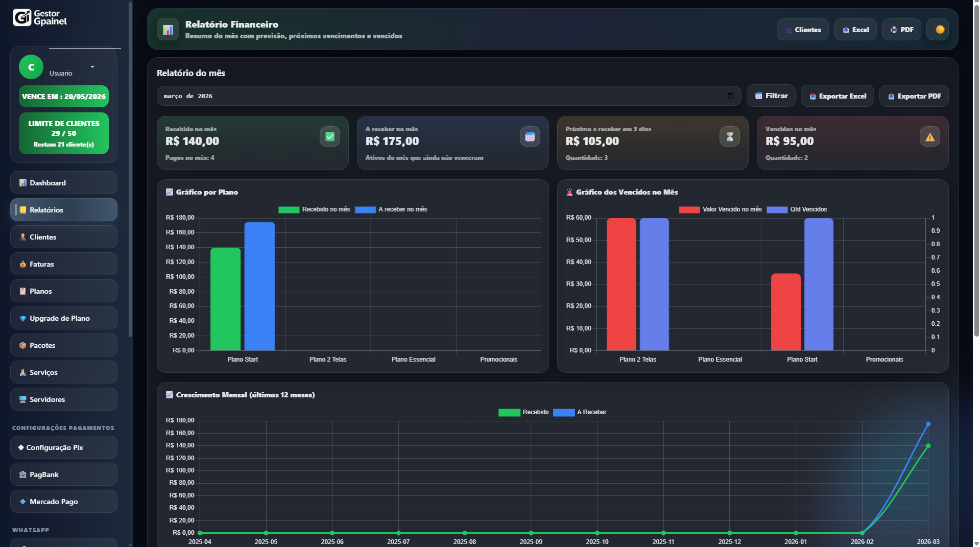Click the Exportar Excel button

pyautogui.click(x=838, y=96)
